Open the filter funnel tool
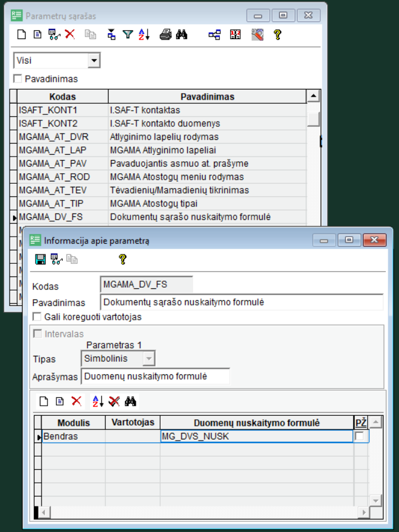399x532 pixels. (127, 35)
